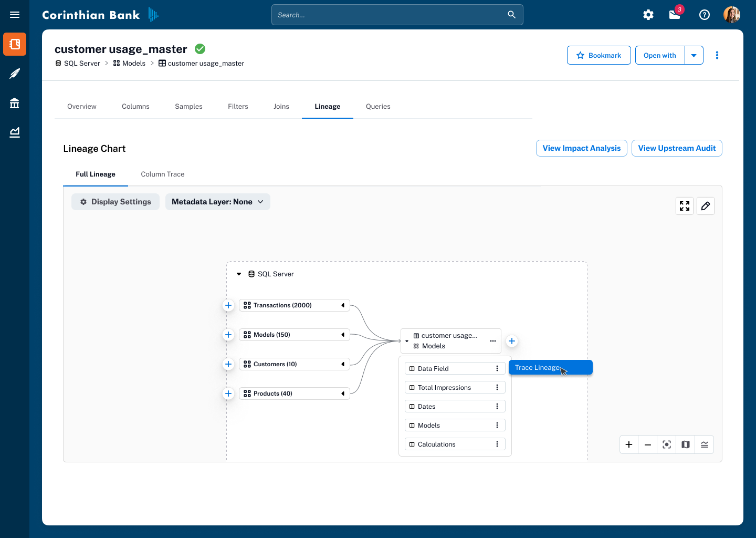Screen dimensions: 756x538
Task: Expand downstream of customer usage node plus
Action: tap(512, 341)
